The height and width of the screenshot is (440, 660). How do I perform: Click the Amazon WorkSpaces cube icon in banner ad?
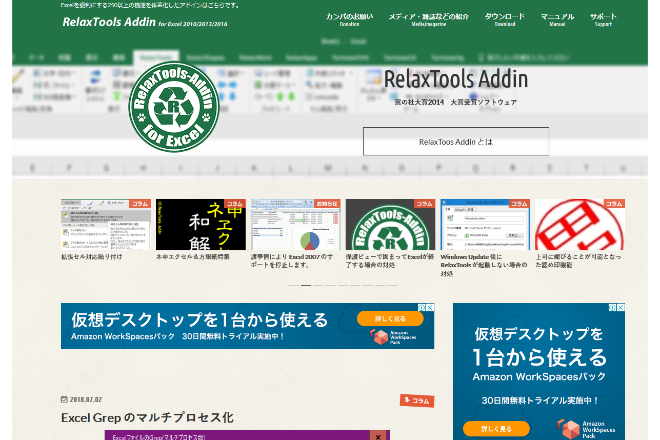pos(379,337)
